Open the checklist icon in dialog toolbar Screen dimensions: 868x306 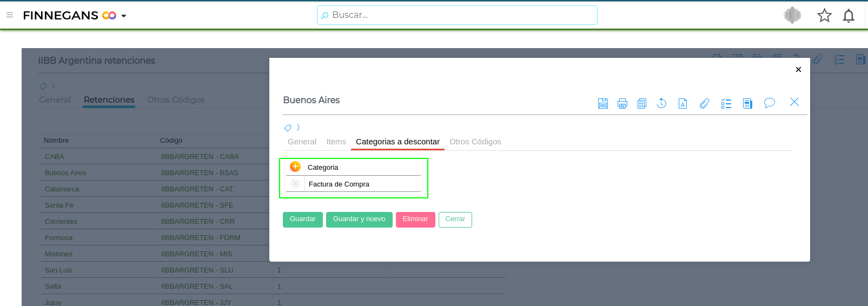tap(726, 103)
